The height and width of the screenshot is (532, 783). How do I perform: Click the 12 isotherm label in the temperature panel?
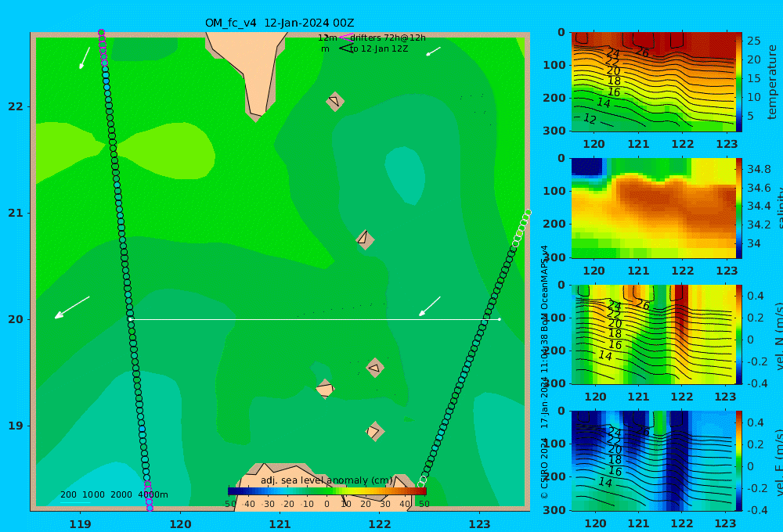coord(590,118)
